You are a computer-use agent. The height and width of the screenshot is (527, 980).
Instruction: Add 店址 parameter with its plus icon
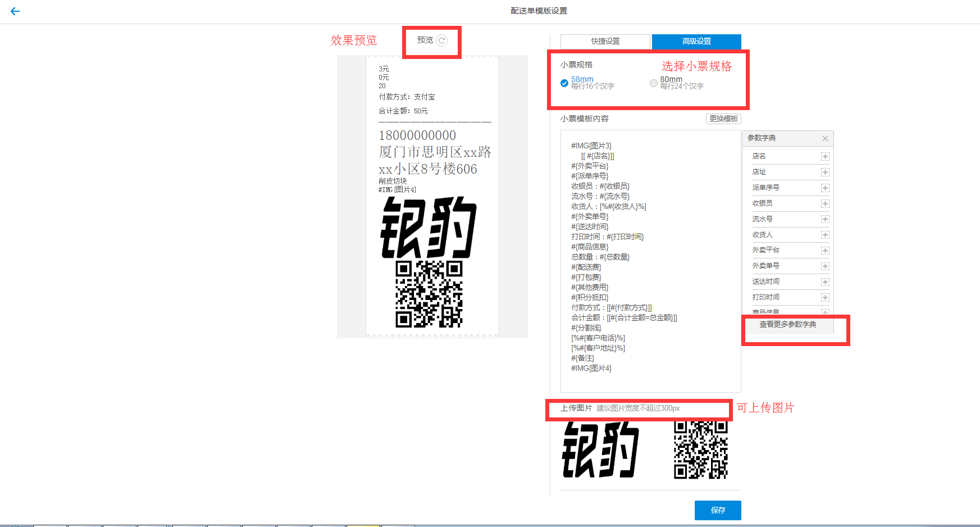(x=825, y=172)
